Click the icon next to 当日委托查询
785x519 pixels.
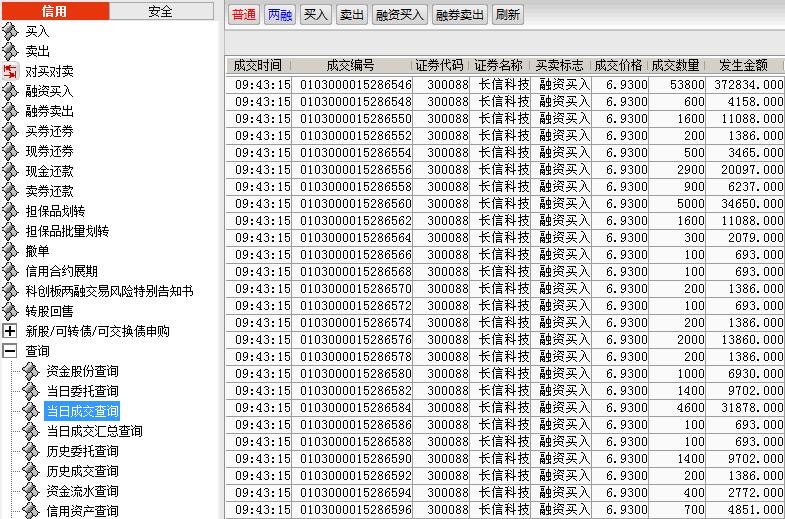tap(31, 391)
